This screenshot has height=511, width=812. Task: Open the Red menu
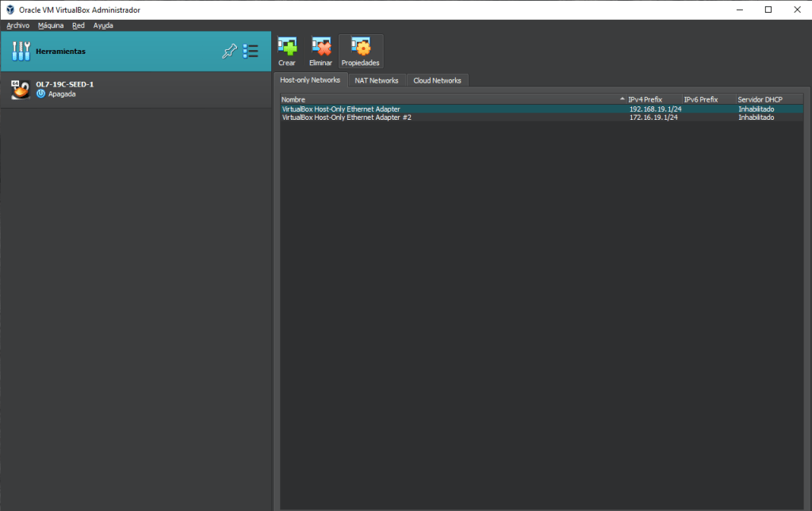(x=79, y=25)
